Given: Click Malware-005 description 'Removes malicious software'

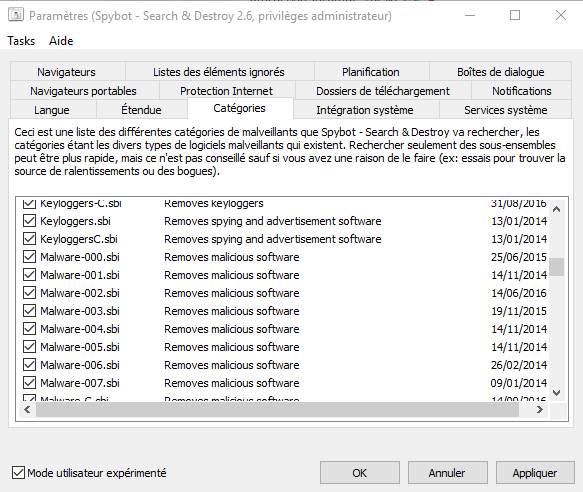Looking at the screenshot, I should [232, 347].
